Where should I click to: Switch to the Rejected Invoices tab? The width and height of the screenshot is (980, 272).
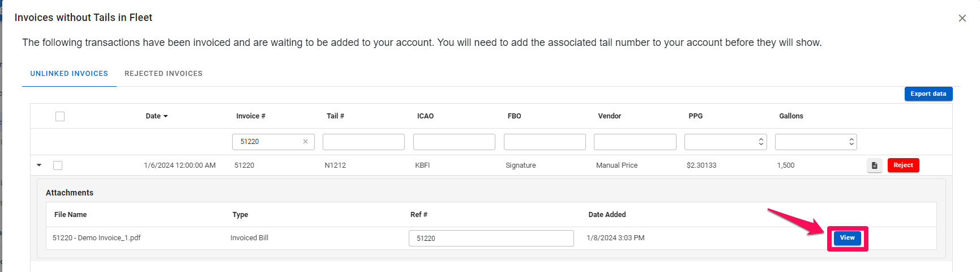pyautogui.click(x=164, y=74)
